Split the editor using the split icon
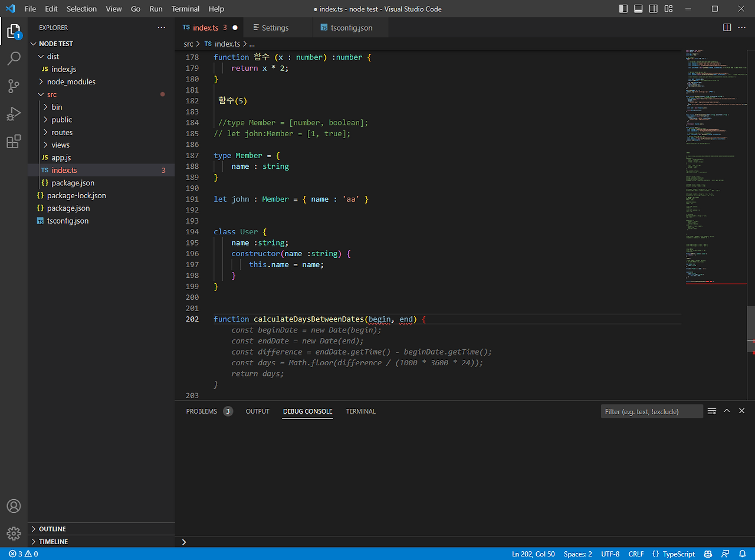755x560 pixels. click(726, 27)
